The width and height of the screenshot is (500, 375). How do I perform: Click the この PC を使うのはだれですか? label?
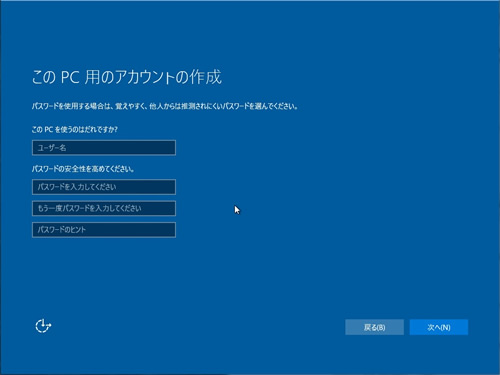tap(75, 130)
